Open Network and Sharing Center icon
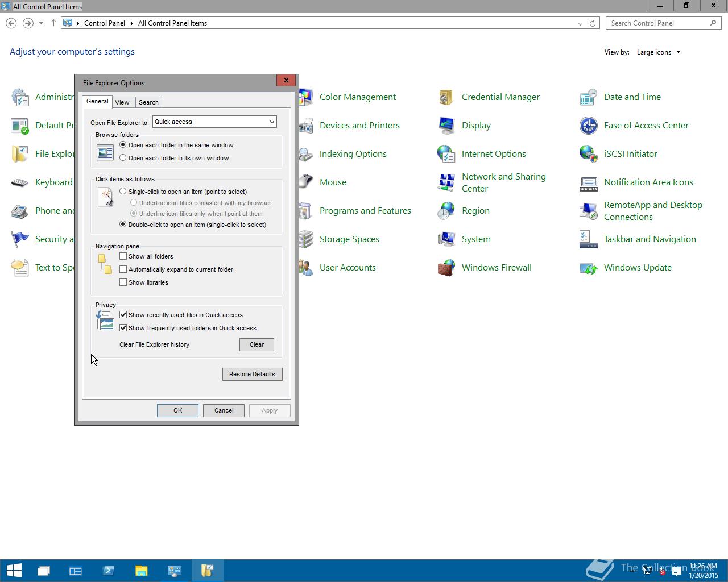The width and height of the screenshot is (728, 582). click(445, 182)
